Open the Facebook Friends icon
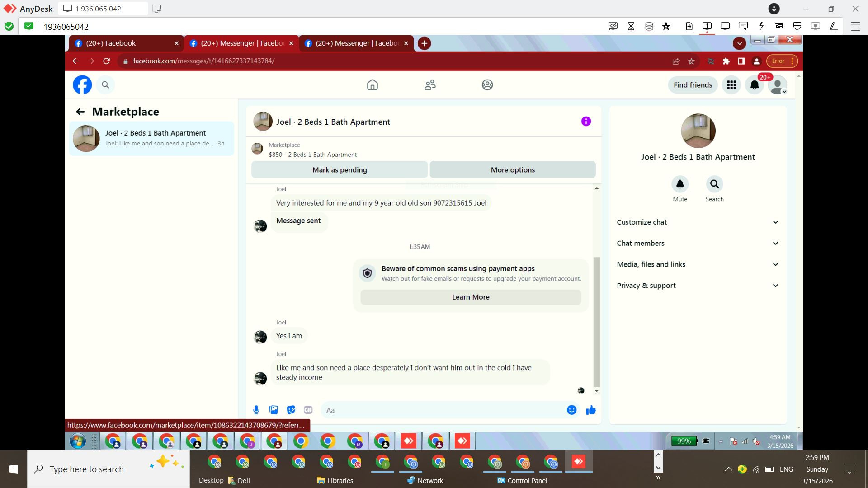This screenshot has height=488, width=868. coord(430,85)
